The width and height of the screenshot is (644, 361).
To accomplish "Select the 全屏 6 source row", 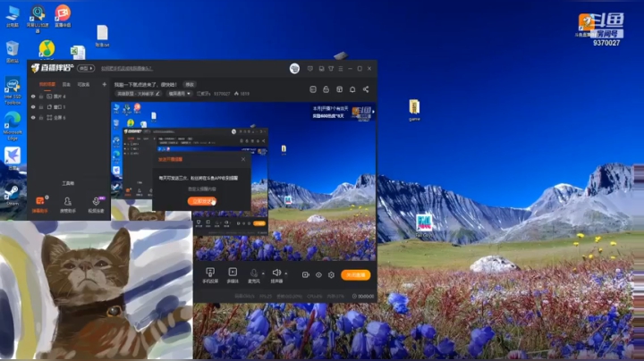I will click(x=69, y=118).
